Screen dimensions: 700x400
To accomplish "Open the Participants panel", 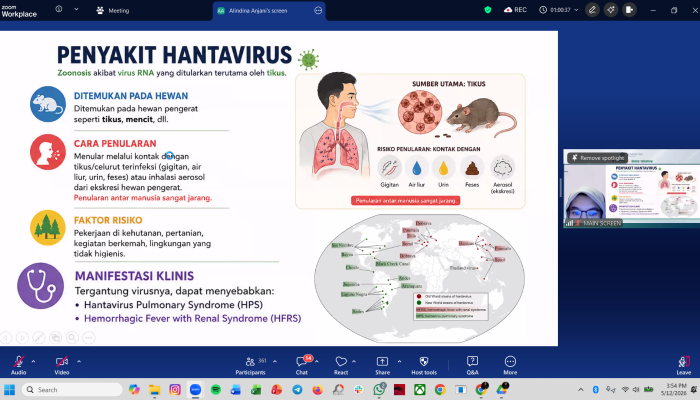I will point(251,365).
